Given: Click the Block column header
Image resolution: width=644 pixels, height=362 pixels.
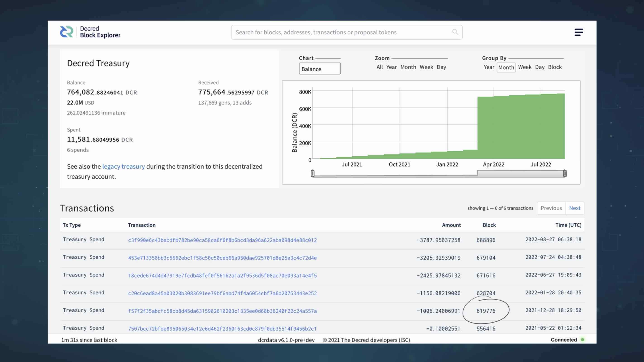Looking at the screenshot, I should pos(489,225).
